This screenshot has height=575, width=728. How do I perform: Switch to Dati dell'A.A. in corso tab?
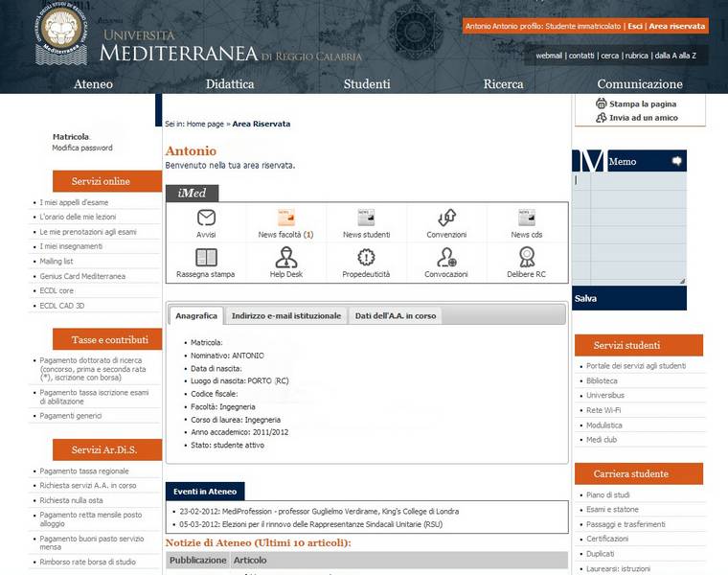pyautogui.click(x=396, y=316)
